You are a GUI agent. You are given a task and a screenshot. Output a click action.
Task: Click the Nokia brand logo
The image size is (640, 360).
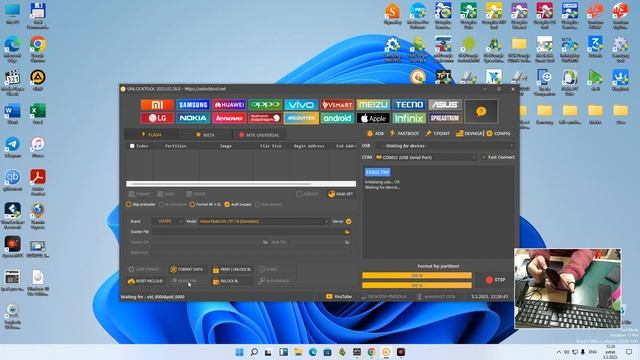click(193, 118)
